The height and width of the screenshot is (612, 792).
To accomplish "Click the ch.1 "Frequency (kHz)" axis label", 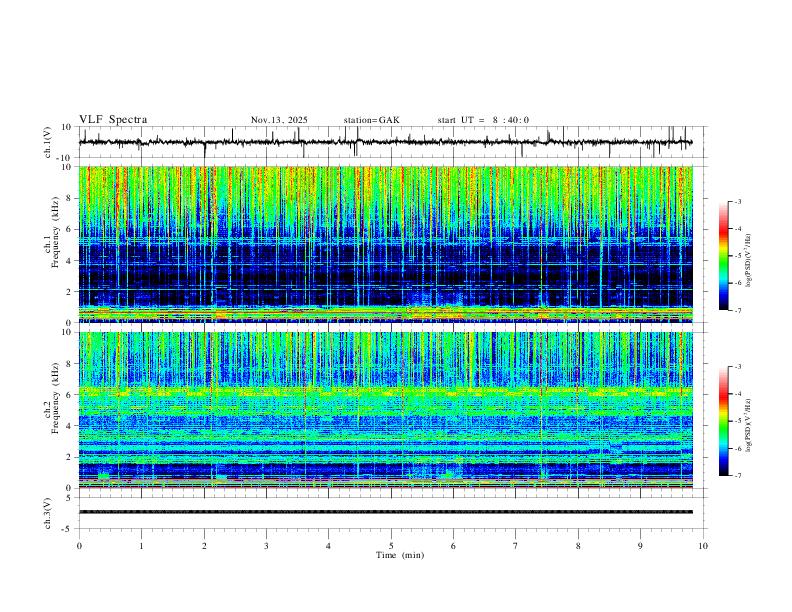I will coord(55,233).
